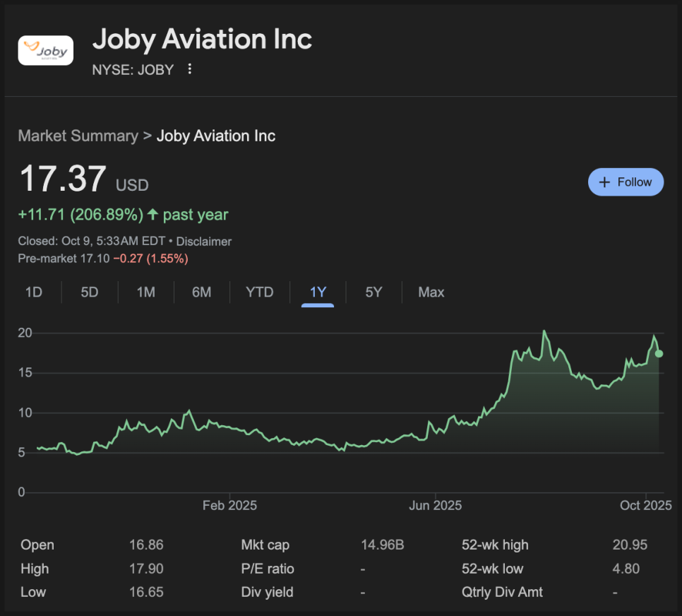The image size is (682, 616).
Task: Switch to the 1D time range tab
Action: (x=33, y=292)
